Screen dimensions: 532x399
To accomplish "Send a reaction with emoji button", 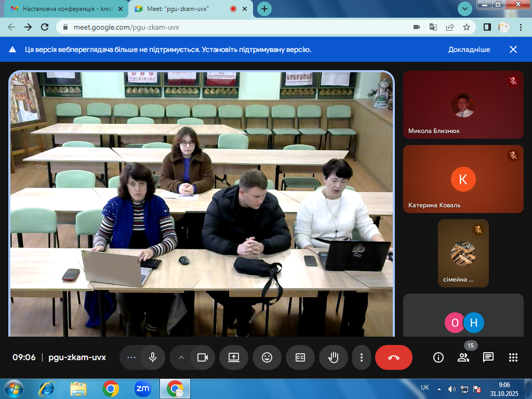I will coord(267,357).
